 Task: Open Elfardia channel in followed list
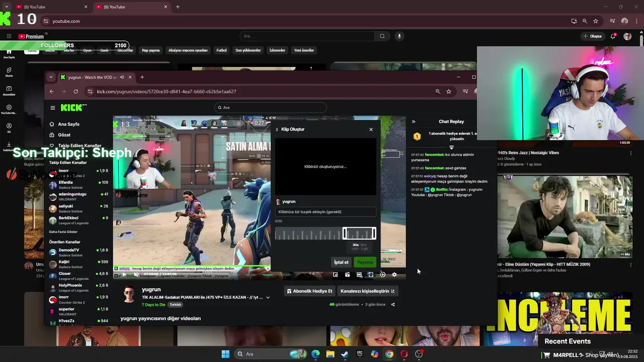tap(79, 185)
